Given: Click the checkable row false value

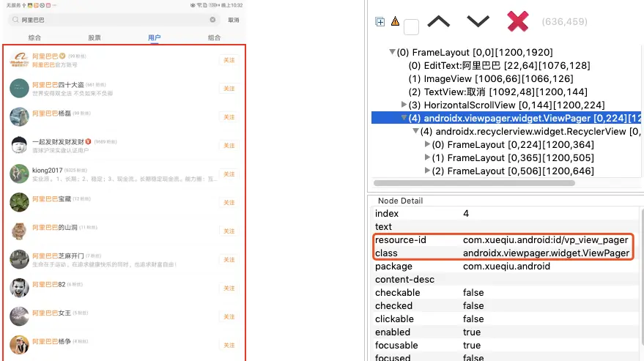Looking at the screenshot, I should tap(473, 292).
